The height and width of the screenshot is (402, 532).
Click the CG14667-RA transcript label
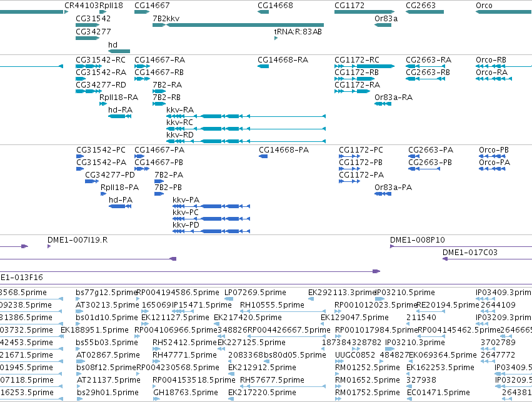[160, 60]
